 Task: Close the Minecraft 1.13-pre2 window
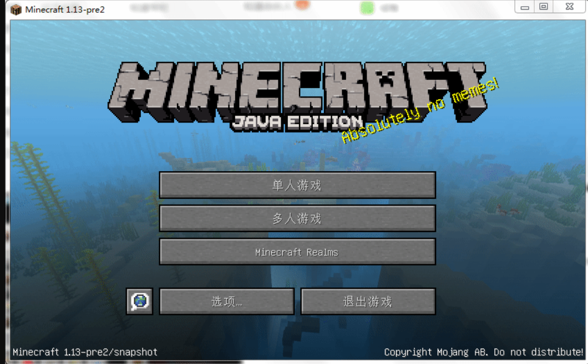(569, 7)
